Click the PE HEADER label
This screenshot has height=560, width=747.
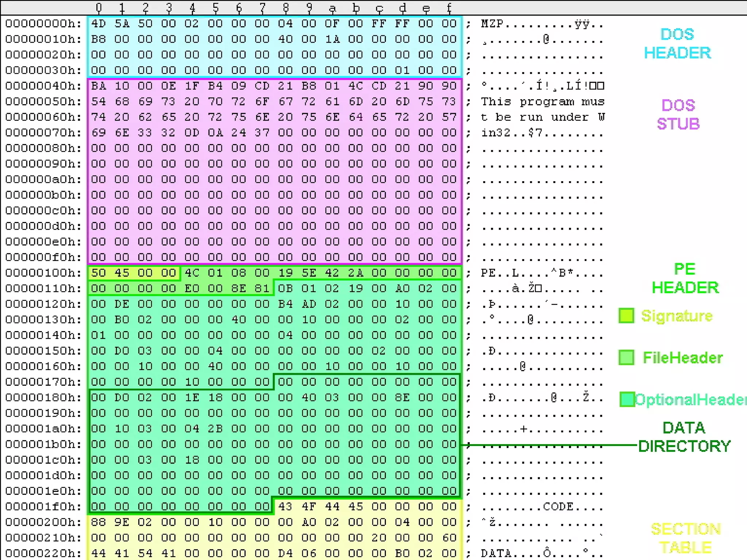tap(685, 279)
